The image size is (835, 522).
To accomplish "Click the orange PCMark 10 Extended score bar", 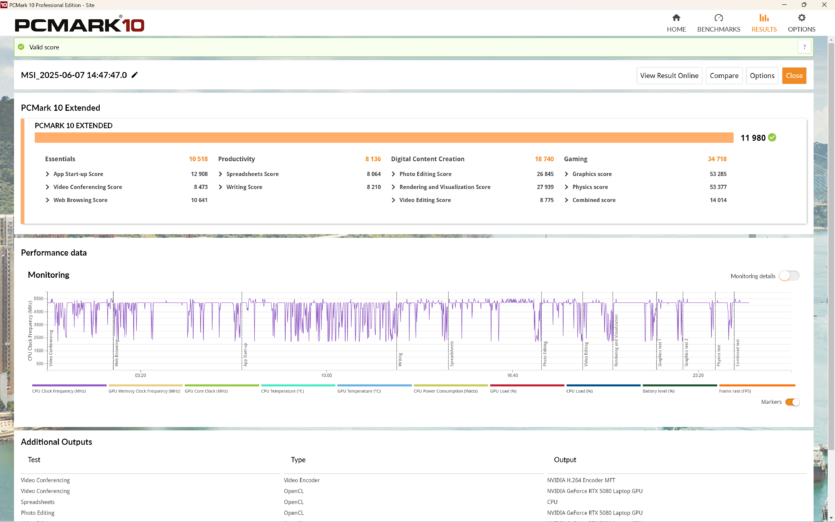I will coord(384,137).
